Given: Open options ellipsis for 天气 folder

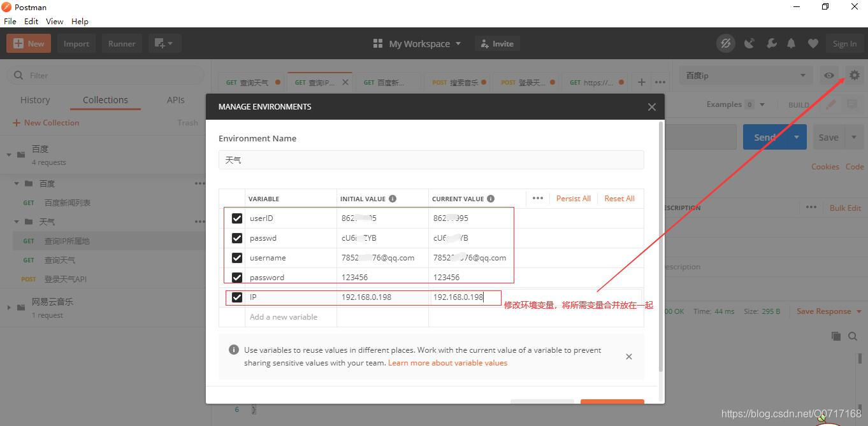Looking at the screenshot, I should [x=200, y=222].
